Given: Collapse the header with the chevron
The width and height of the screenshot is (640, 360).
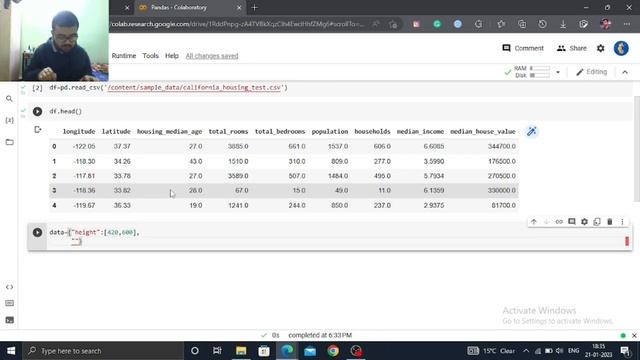Looking at the screenshot, I should pos(625,72).
